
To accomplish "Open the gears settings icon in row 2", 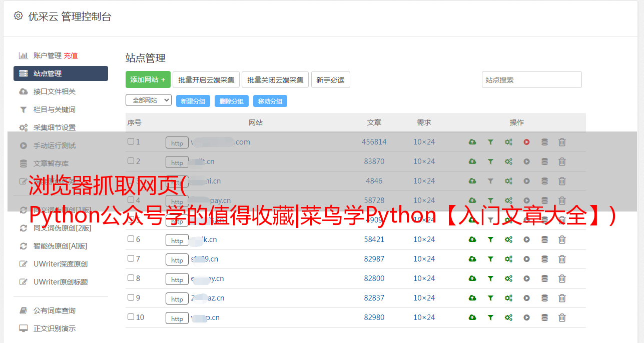I will point(508,161).
